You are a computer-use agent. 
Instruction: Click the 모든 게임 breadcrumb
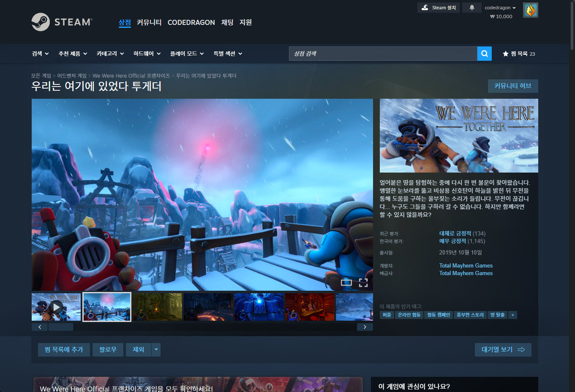point(41,76)
